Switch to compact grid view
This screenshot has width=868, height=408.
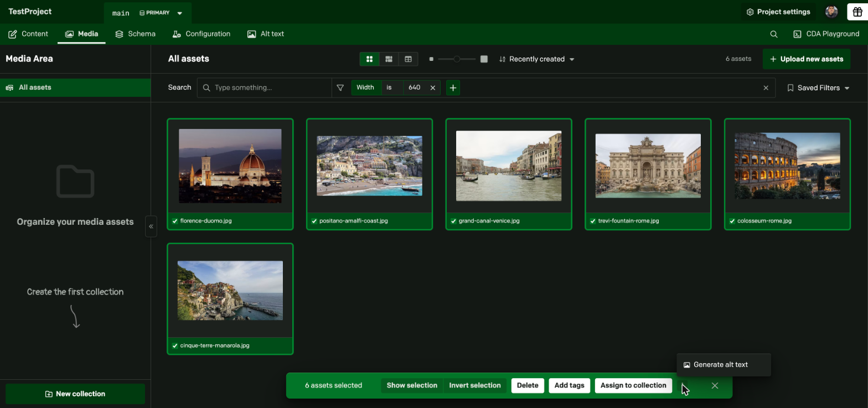point(389,59)
